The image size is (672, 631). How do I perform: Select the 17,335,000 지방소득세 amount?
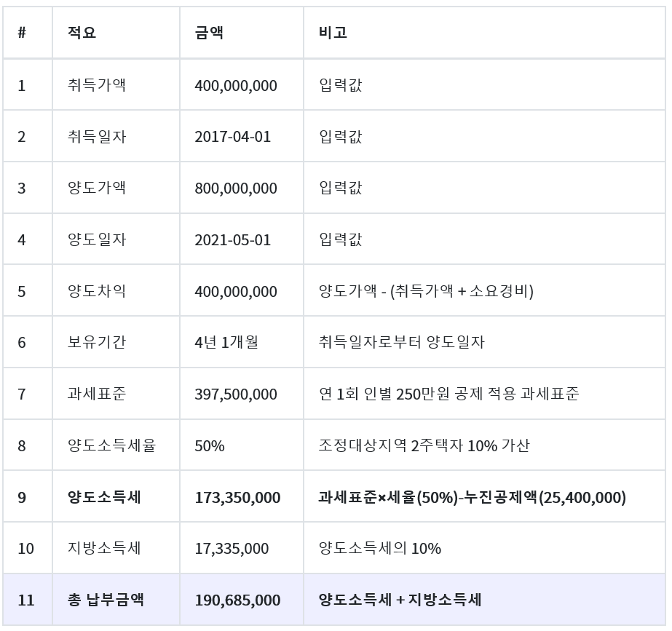tap(232, 549)
